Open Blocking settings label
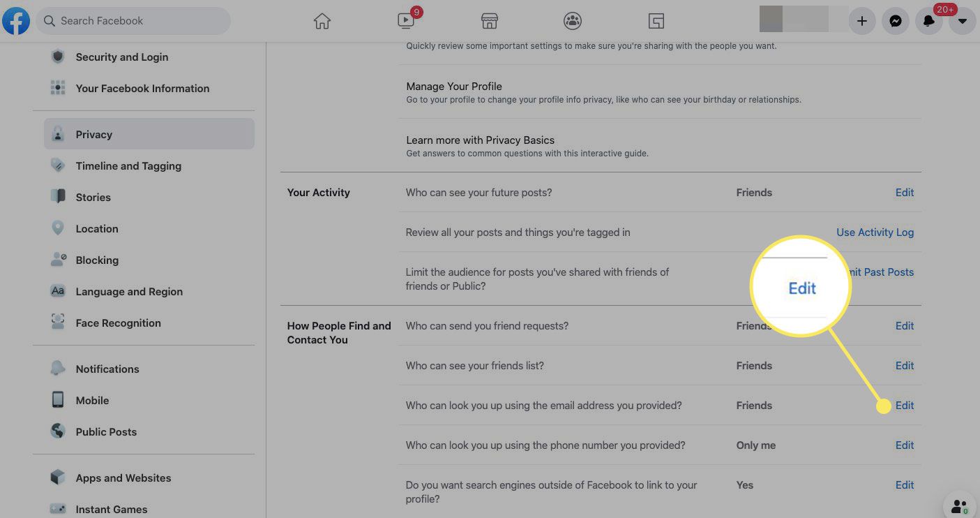The height and width of the screenshot is (518, 980). click(x=97, y=260)
